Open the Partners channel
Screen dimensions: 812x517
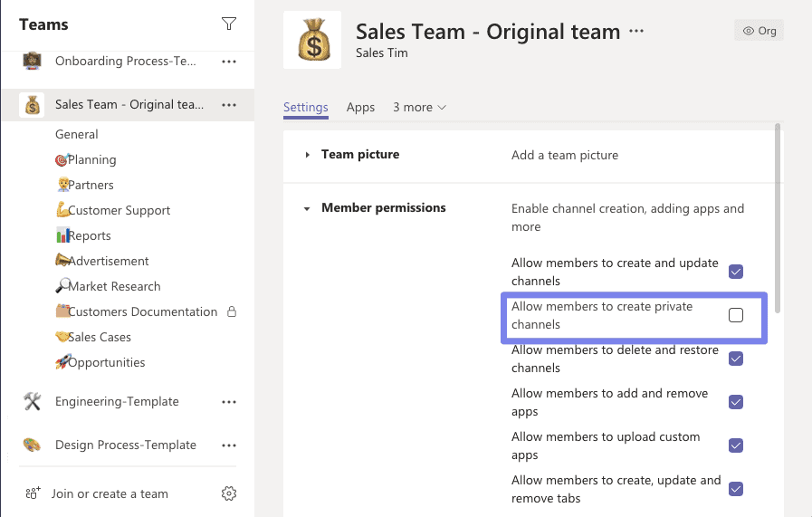[84, 185]
